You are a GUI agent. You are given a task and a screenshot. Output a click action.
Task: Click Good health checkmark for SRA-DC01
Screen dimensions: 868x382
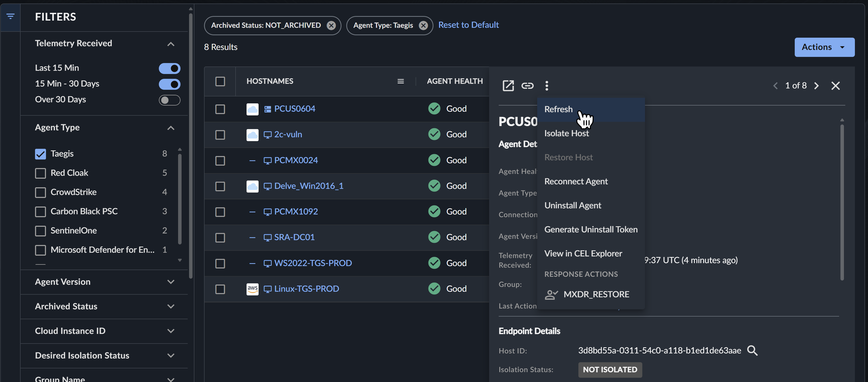[434, 237]
